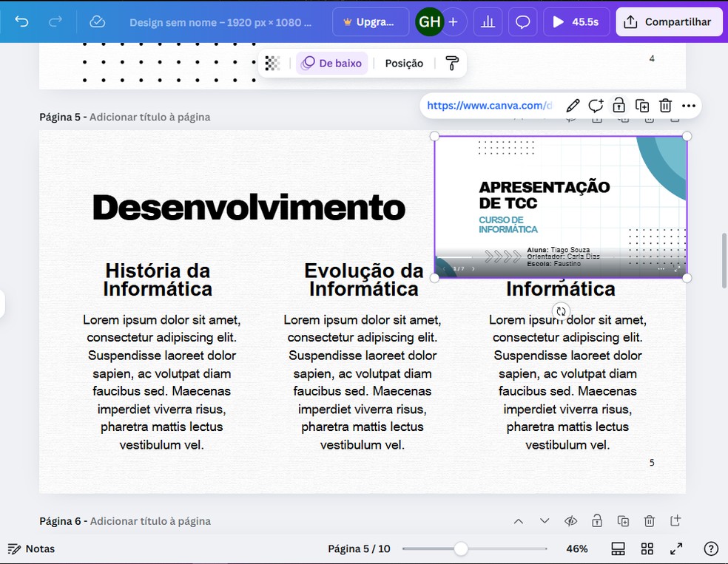This screenshot has height=564, width=728.
Task: Click the 'Compartilhar' button
Action: coord(668,21)
